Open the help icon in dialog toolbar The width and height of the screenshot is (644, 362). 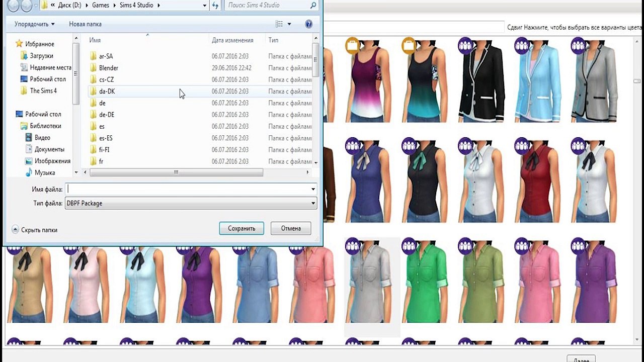pyautogui.click(x=309, y=24)
